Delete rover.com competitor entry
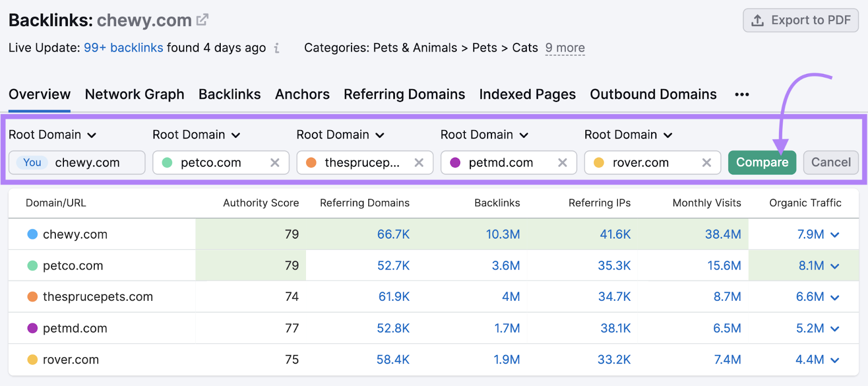Image resolution: width=868 pixels, height=386 pixels. click(706, 163)
